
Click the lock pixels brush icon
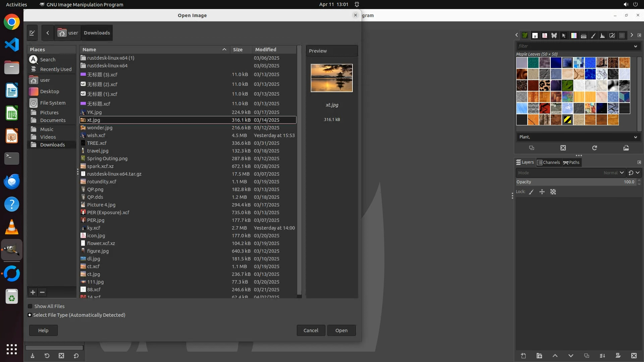click(x=531, y=192)
